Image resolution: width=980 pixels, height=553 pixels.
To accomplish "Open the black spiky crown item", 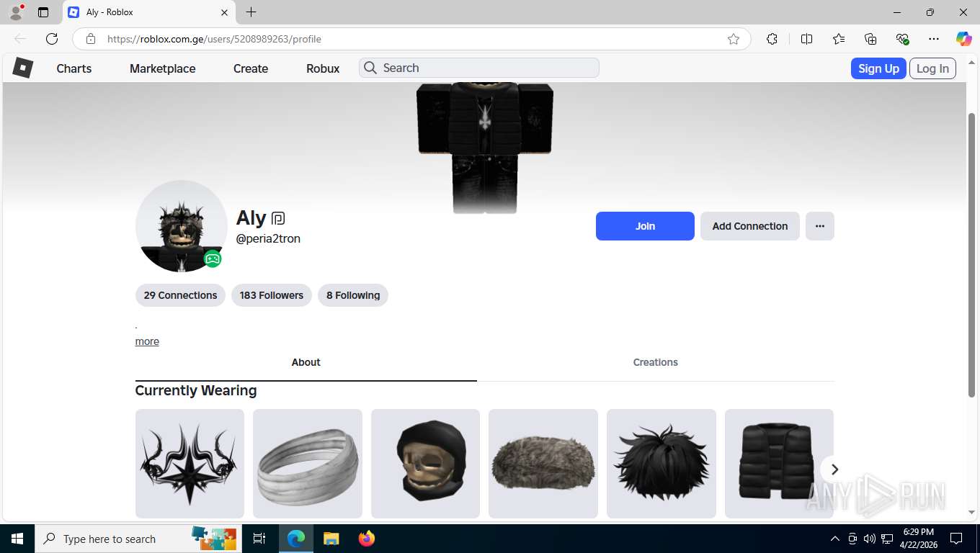I will tap(190, 464).
